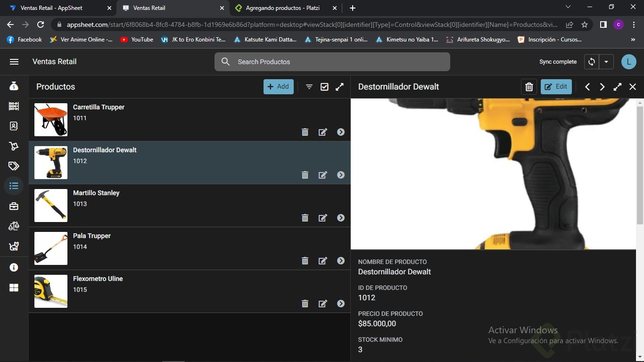Image resolution: width=644 pixels, height=362 pixels.
Task: Expand the sync options dropdown arrow
Action: click(606, 62)
